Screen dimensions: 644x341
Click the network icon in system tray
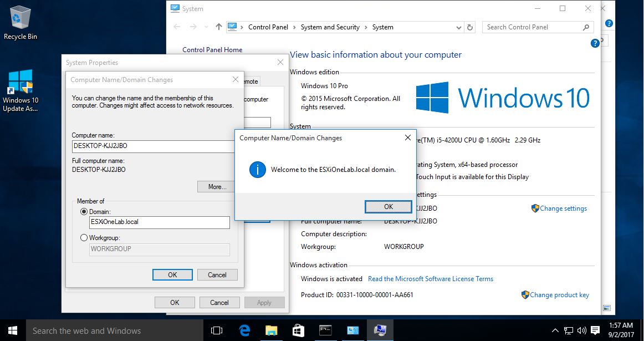coord(569,330)
